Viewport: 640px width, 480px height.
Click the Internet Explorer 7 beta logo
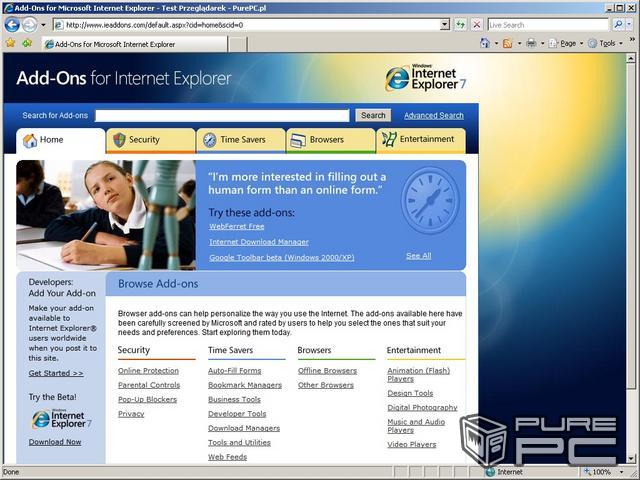pyautogui.click(x=62, y=419)
